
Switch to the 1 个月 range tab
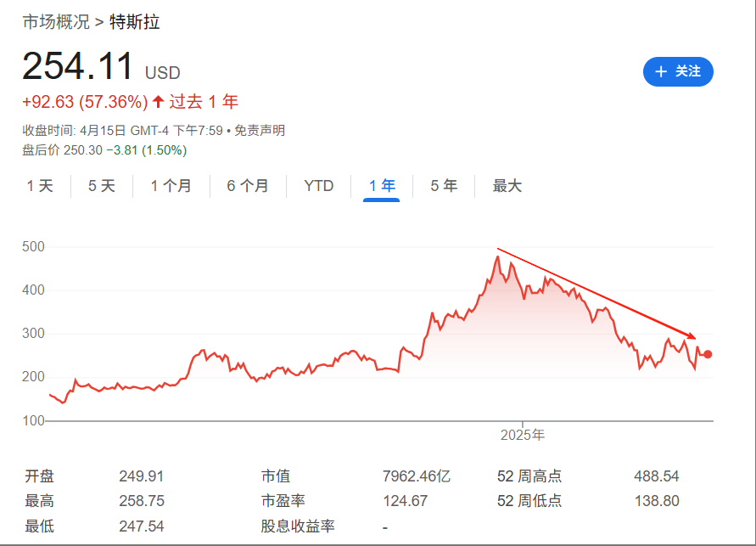click(171, 186)
